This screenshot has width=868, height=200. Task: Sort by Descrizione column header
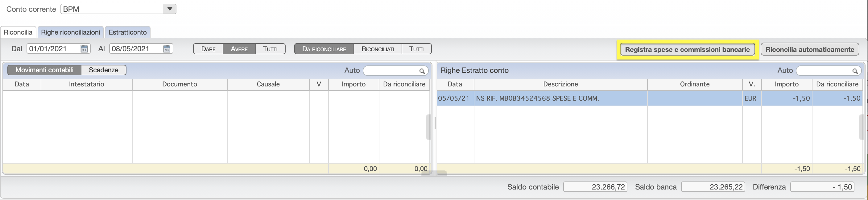pos(560,84)
